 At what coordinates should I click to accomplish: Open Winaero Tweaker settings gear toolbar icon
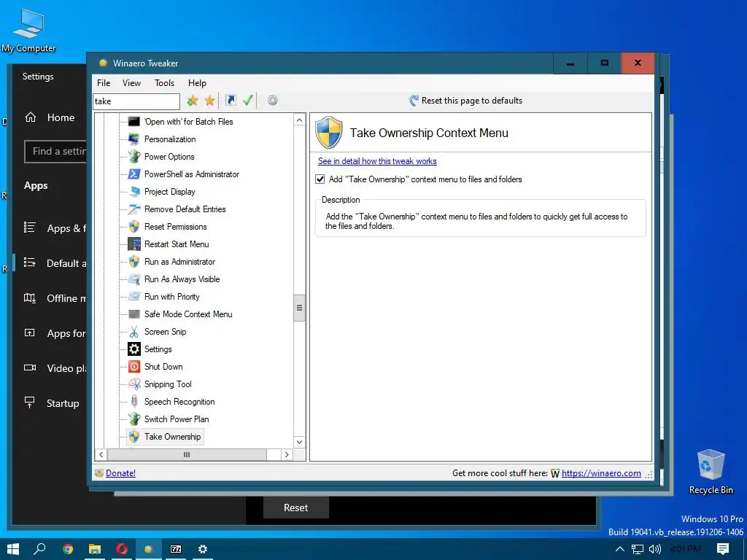[x=273, y=101]
